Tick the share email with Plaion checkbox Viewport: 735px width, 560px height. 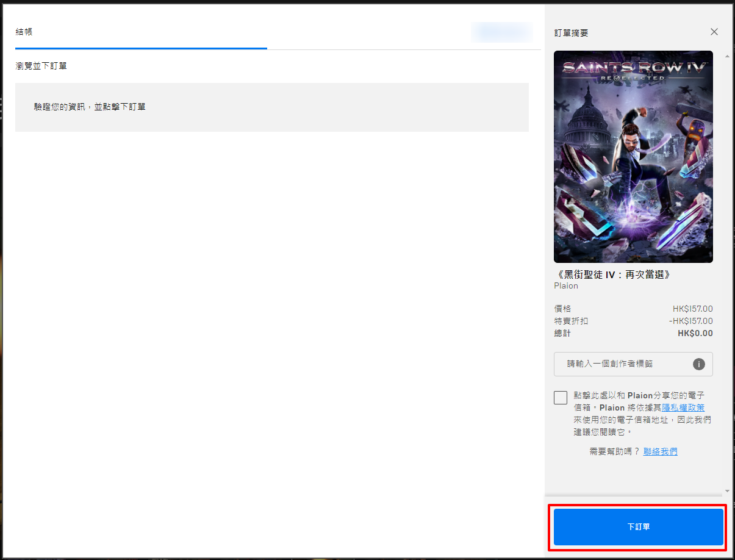[x=561, y=398]
